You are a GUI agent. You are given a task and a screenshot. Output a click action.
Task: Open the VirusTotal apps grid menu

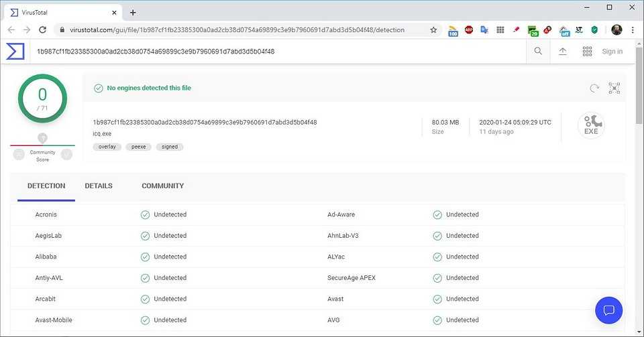(587, 51)
